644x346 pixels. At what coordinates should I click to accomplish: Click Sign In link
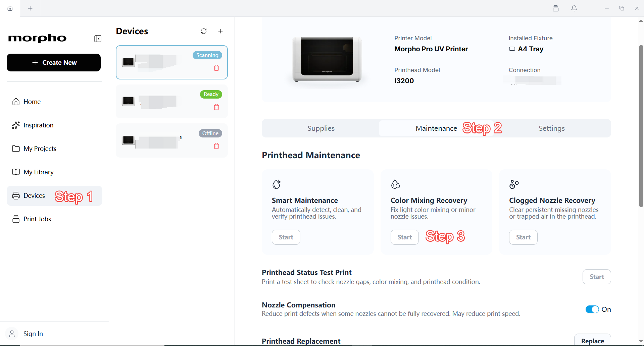click(33, 334)
